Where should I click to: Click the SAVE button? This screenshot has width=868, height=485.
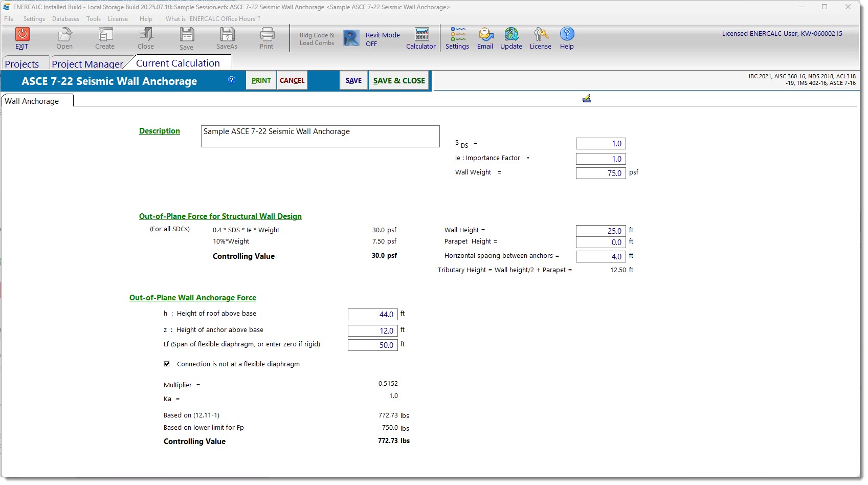click(353, 80)
